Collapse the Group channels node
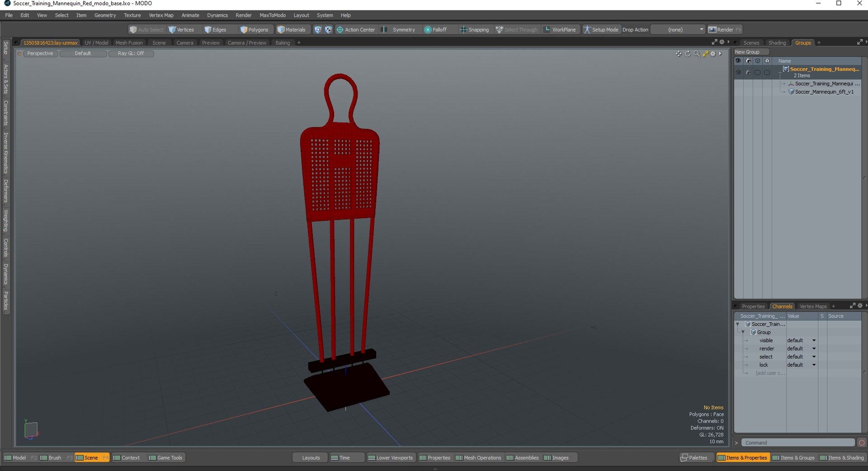 [743, 333]
